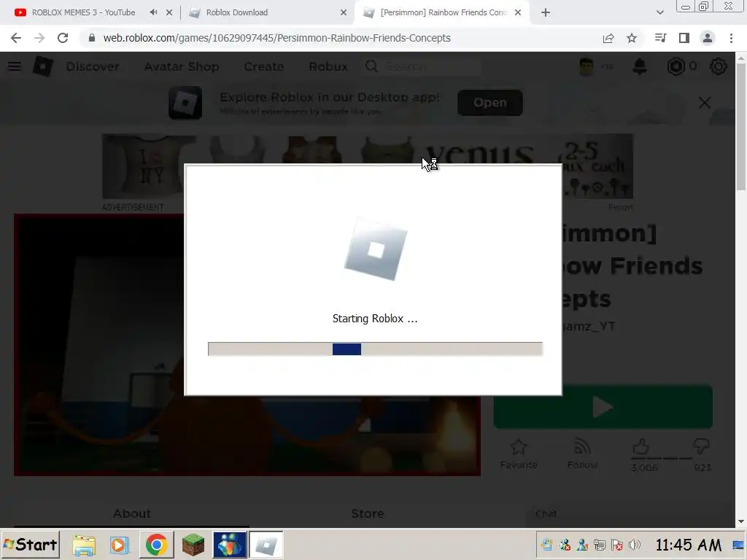Click the green Play button
747x560 pixels.
603,407
